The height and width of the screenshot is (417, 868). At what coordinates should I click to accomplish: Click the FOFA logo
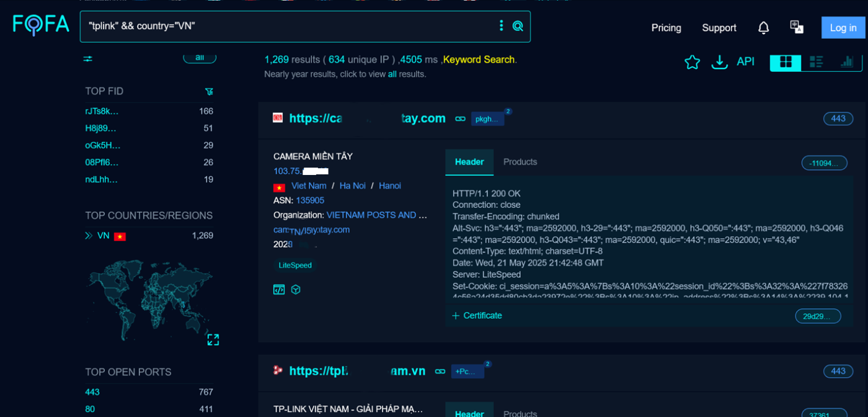coord(41,25)
